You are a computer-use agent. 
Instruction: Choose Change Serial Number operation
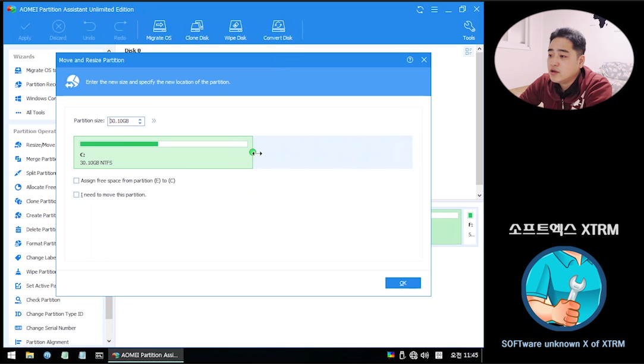45,328
